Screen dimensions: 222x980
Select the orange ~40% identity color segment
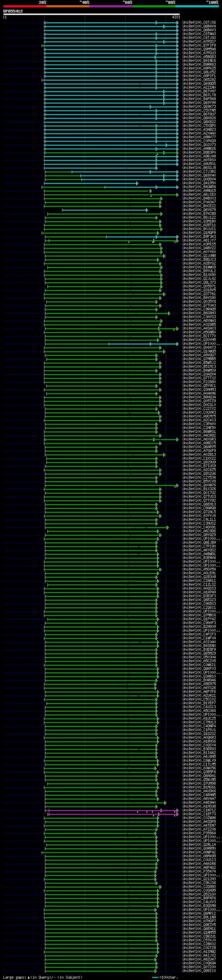[x=68, y=7]
